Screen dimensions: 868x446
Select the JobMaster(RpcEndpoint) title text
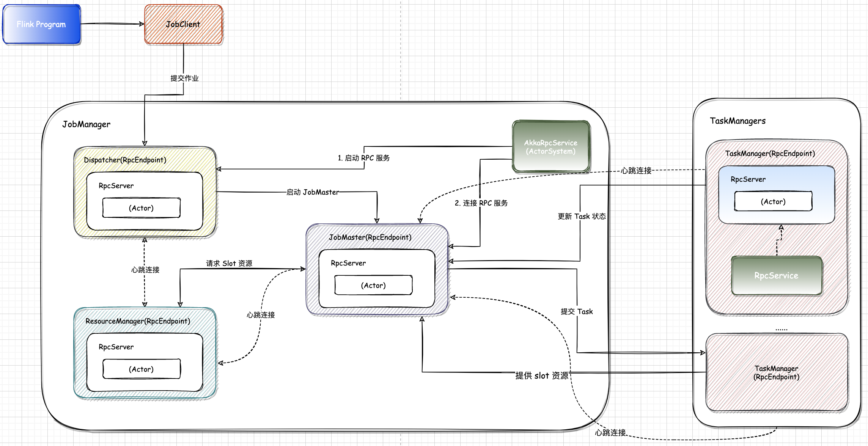[370, 237]
